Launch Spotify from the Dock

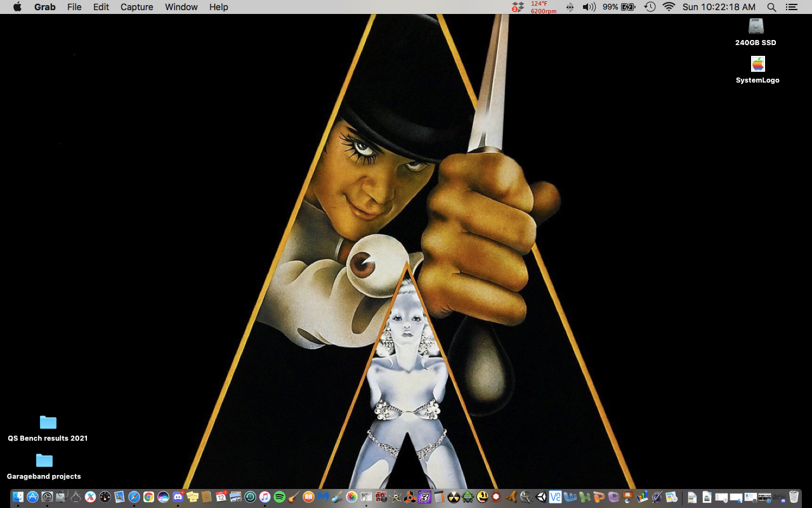[x=279, y=497]
